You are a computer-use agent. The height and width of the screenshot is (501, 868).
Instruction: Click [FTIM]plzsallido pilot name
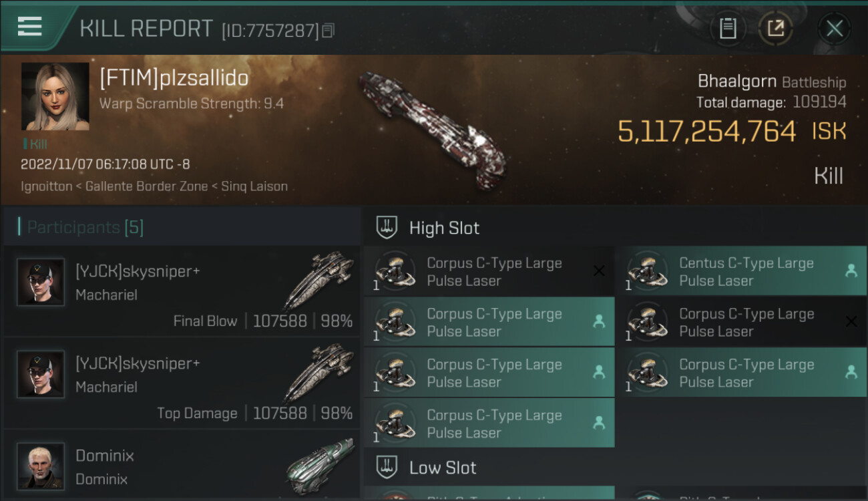[174, 79]
